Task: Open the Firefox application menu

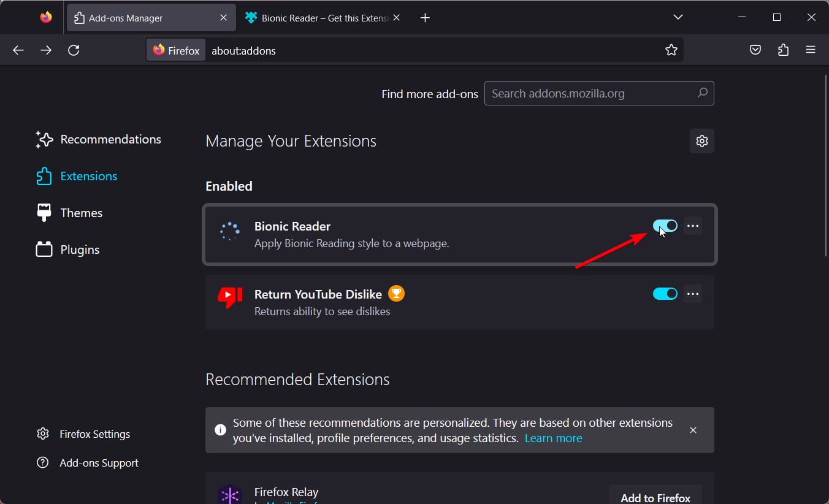Action: (811, 50)
